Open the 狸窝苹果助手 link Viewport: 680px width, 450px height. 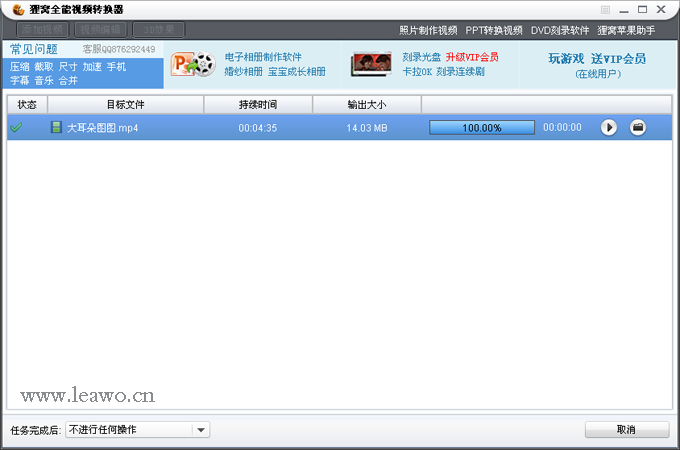pos(626,30)
